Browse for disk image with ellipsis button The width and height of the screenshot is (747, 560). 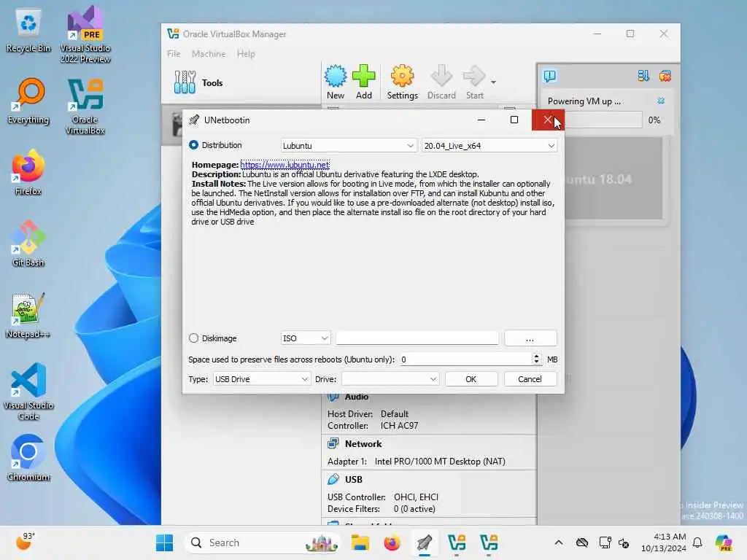(530, 338)
